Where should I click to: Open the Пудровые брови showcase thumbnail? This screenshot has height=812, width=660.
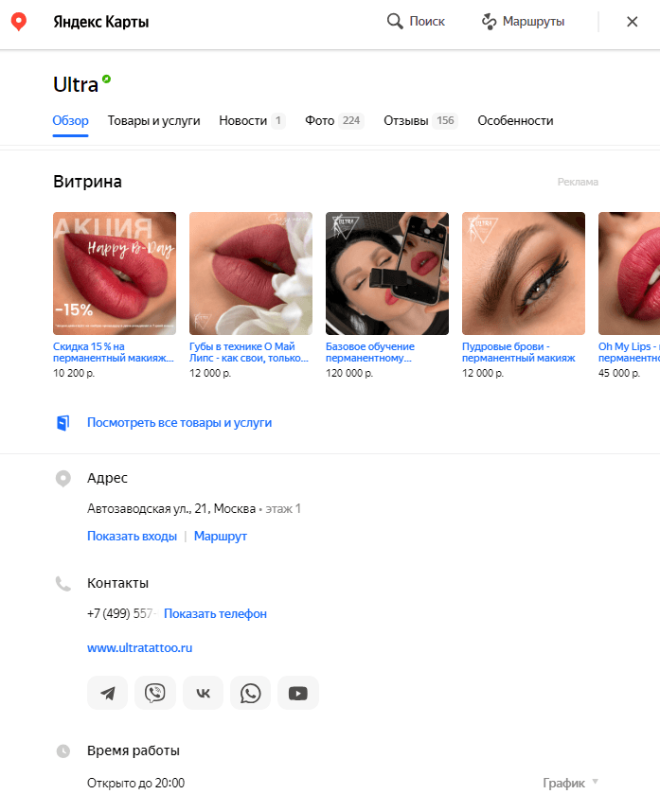(524, 274)
